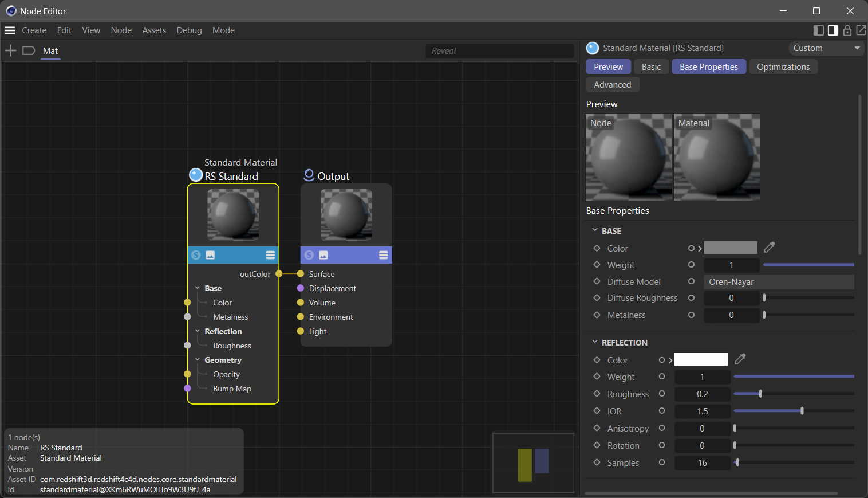Click the port circle next to IOR

tap(662, 411)
